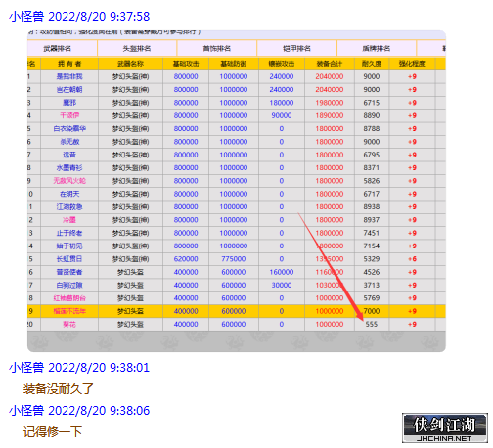Click the 基础攻击 column header
The height and width of the screenshot is (448, 493).
pos(186,64)
